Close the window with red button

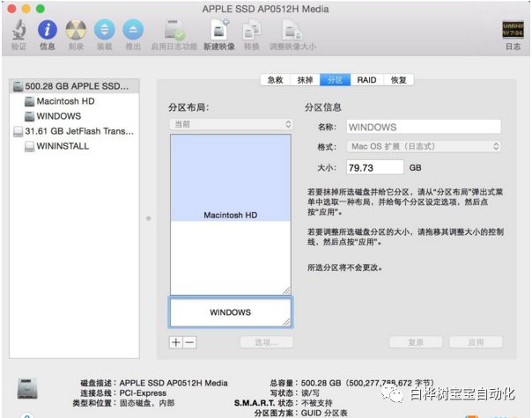[11, 9]
